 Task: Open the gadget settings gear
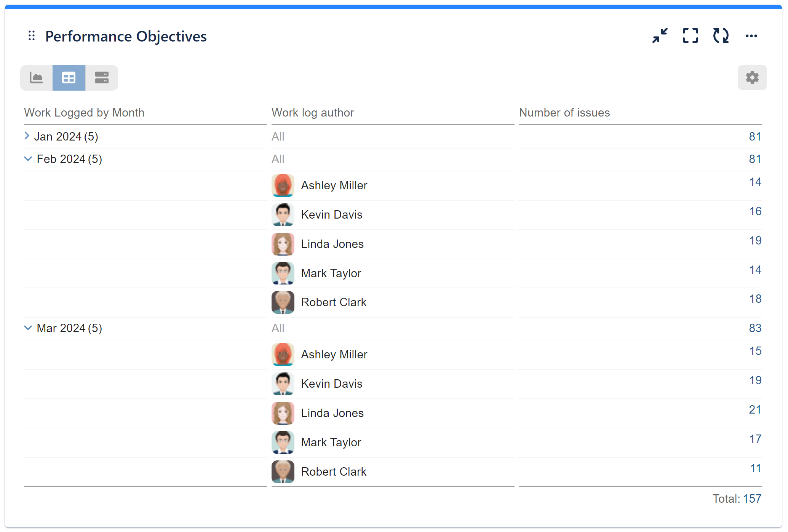[752, 77]
